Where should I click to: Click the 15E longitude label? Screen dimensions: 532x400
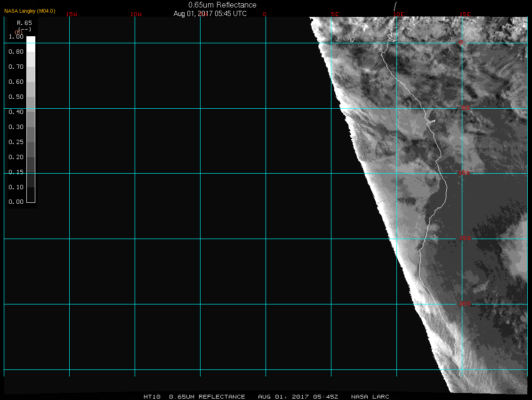pos(465,14)
